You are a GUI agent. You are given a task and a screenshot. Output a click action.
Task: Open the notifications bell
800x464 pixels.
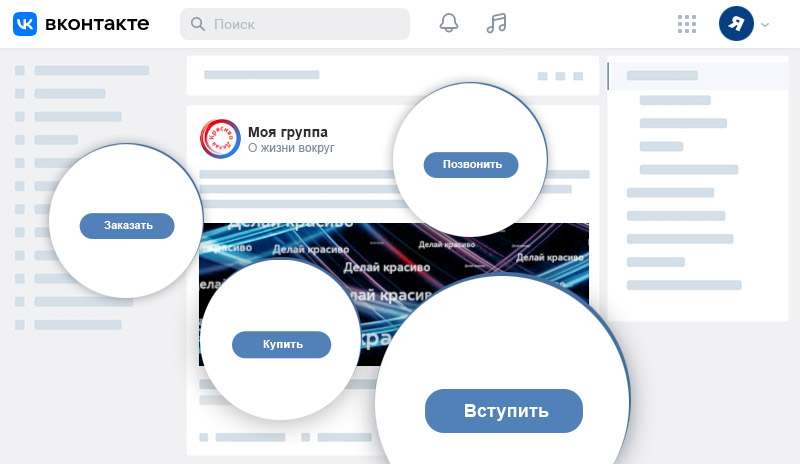click(449, 23)
